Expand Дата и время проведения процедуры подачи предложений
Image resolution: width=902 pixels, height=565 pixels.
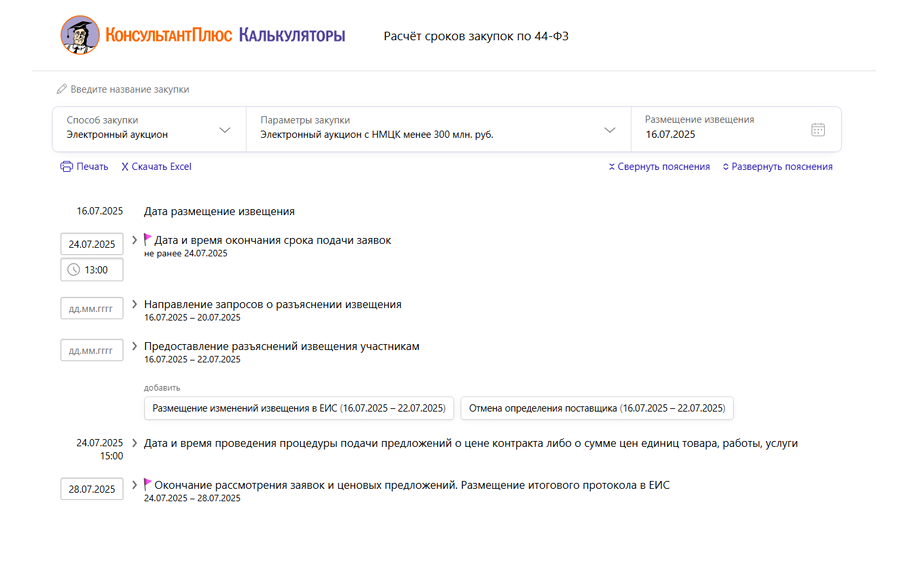(134, 443)
